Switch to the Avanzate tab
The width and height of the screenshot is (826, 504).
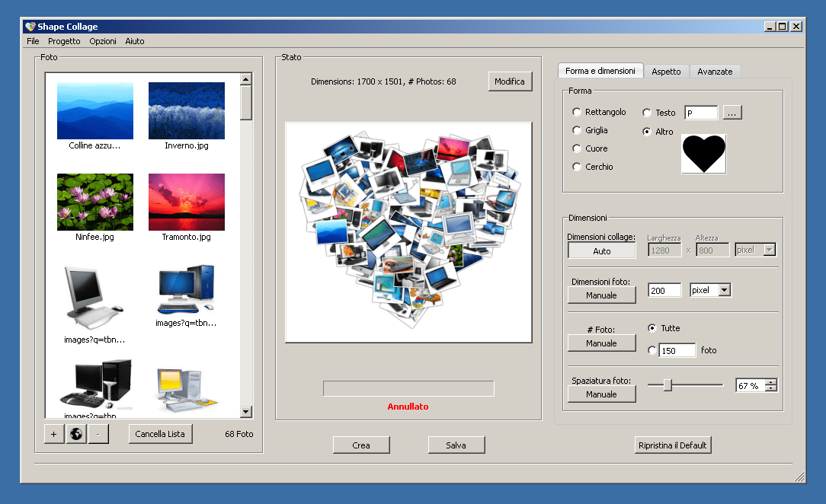coord(715,71)
